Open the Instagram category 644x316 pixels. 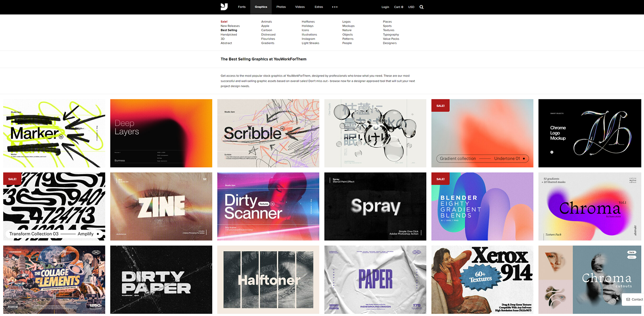pyautogui.click(x=308, y=39)
